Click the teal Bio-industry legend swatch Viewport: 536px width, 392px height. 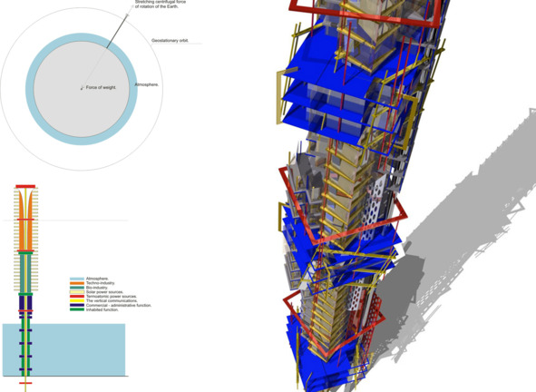[x=77, y=288]
